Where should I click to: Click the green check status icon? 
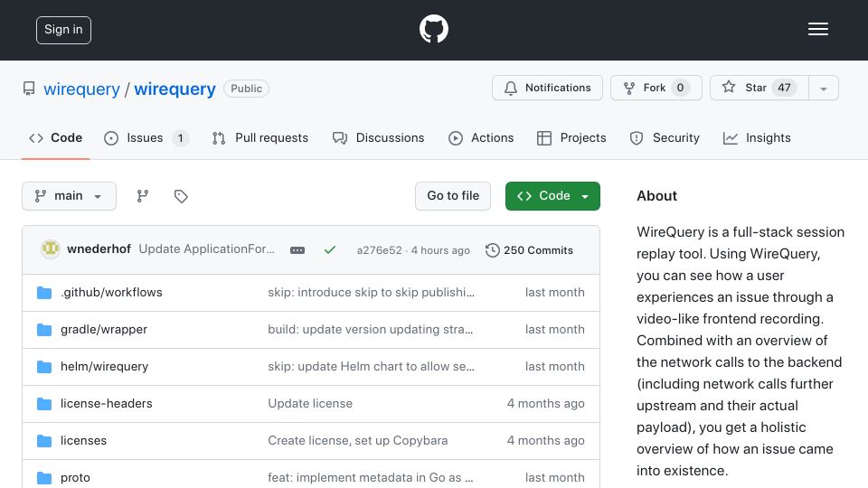330,250
